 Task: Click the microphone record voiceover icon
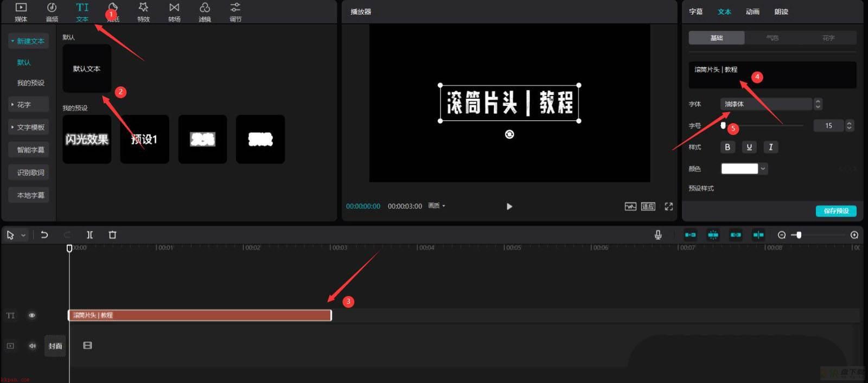pos(658,235)
